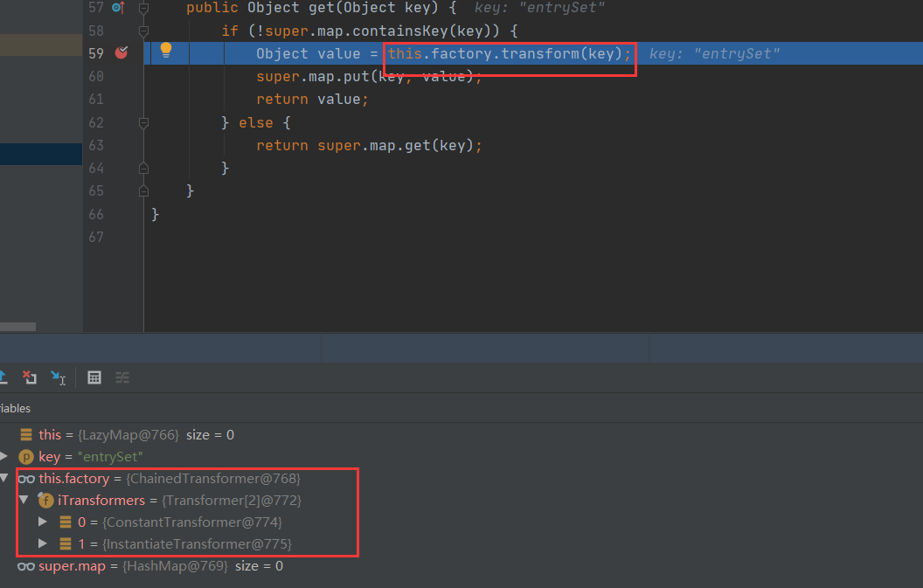Click the parameter icon next to key variable
Screen dimensions: 923x588
(26, 456)
